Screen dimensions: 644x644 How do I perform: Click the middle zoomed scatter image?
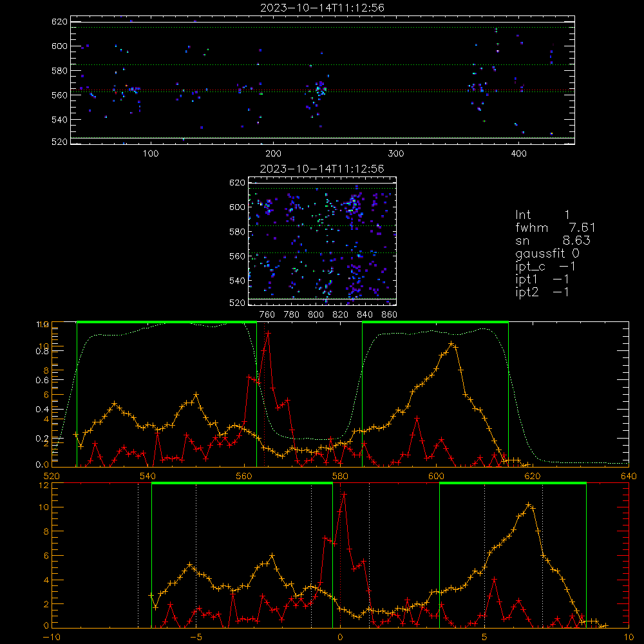pyautogui.click(x=323, y=241)
